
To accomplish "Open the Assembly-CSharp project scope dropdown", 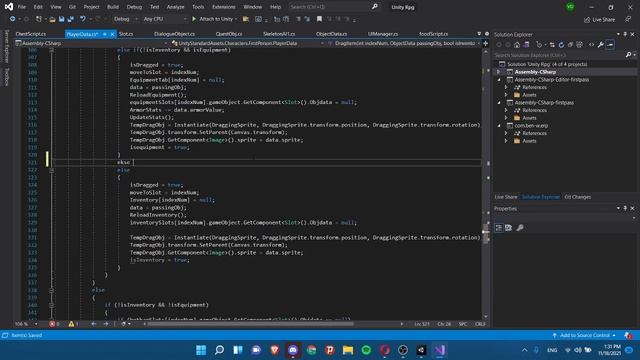I will click(92, 43).
